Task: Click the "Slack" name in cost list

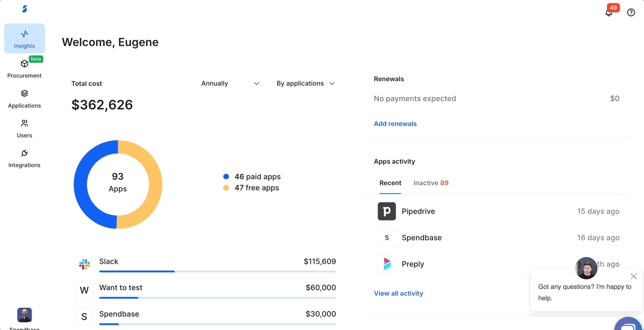Action: click(x=109, y=262)
